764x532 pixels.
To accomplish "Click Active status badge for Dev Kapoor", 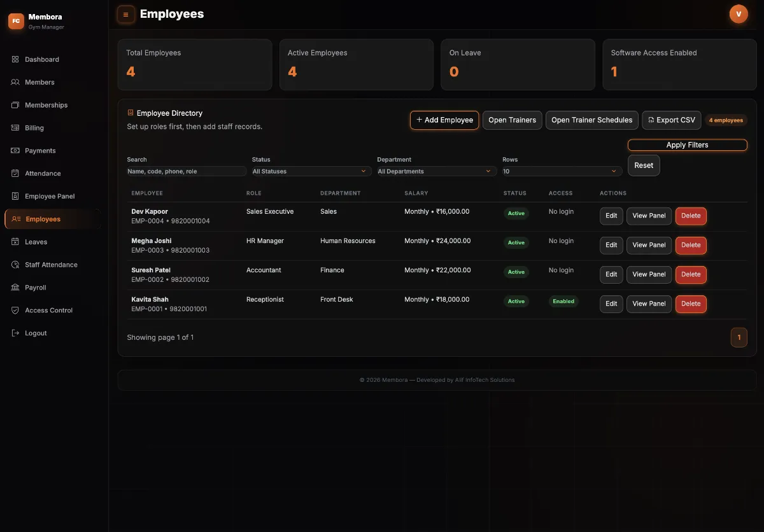I will 516,213.
